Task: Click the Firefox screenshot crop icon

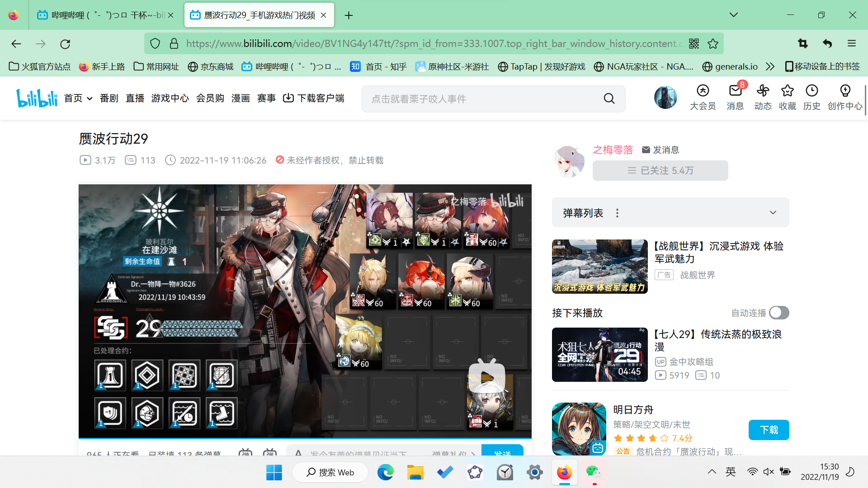Action: click(x=802, y=43)
